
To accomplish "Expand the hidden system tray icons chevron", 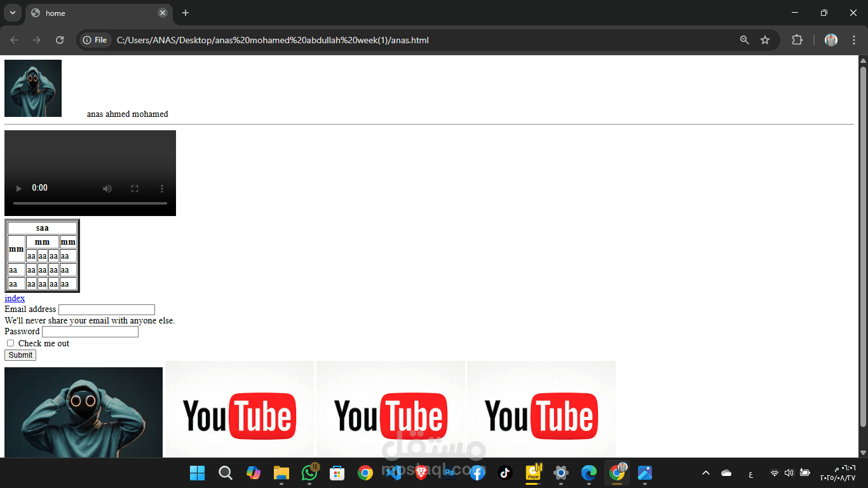I will (x=705, y=473).
